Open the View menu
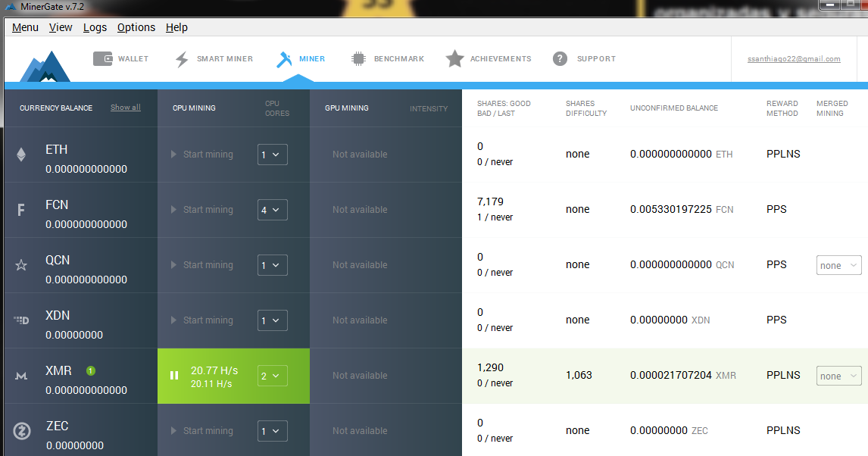The image size is (868, 456). (61, 27)
